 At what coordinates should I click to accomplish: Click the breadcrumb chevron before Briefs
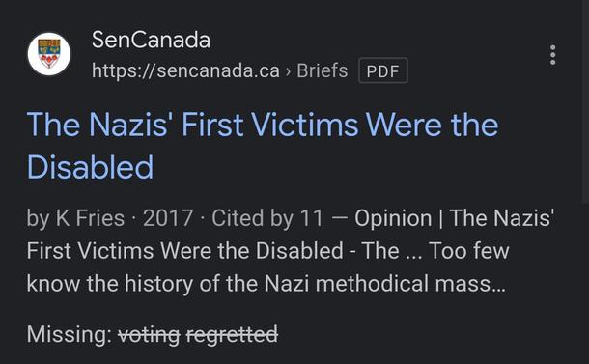click(x=288, y=71)
